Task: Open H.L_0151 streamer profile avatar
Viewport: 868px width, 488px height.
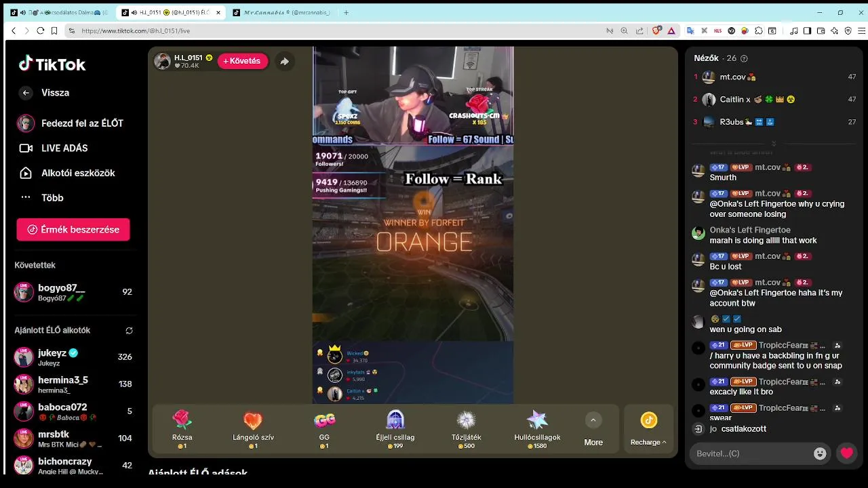Action: pyautogui.click(x=162, y=61)
